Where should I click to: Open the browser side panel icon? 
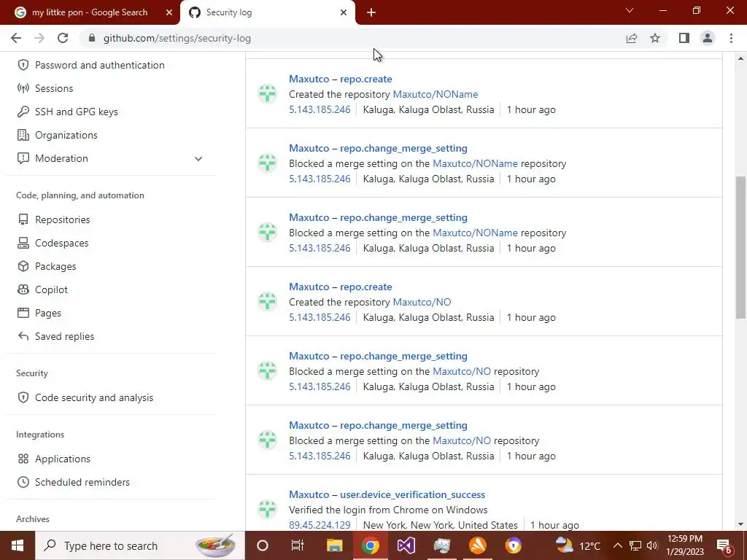pyautogui.click(x=684, y=38)
